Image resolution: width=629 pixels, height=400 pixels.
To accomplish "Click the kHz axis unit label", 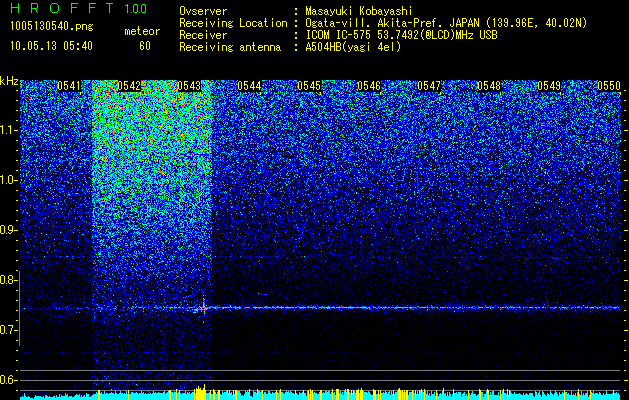I will coord(9,81).
